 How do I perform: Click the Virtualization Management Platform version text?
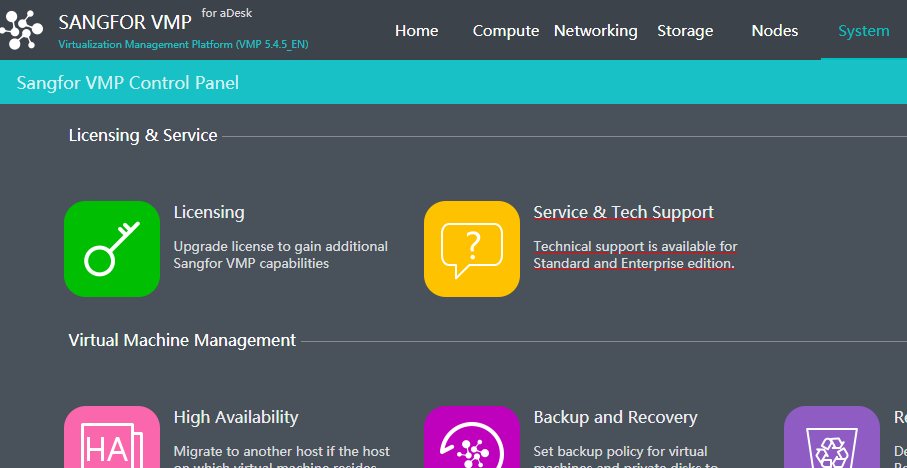[183, 44]
